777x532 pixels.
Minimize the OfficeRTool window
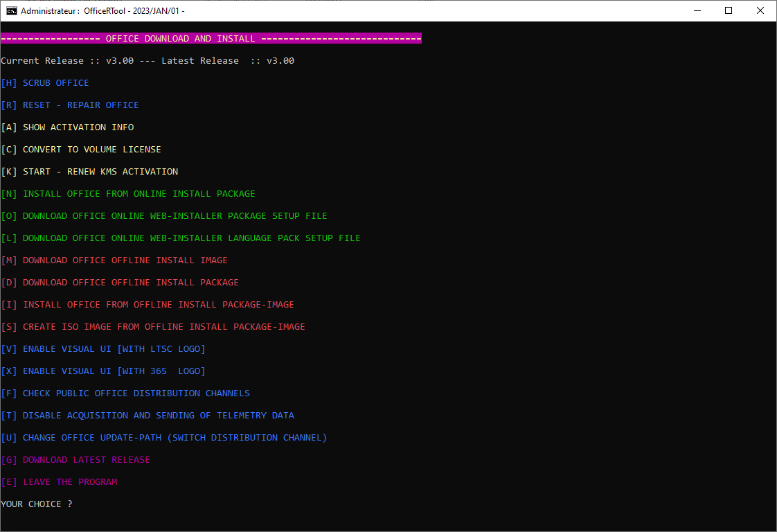[x=697, y=11]
